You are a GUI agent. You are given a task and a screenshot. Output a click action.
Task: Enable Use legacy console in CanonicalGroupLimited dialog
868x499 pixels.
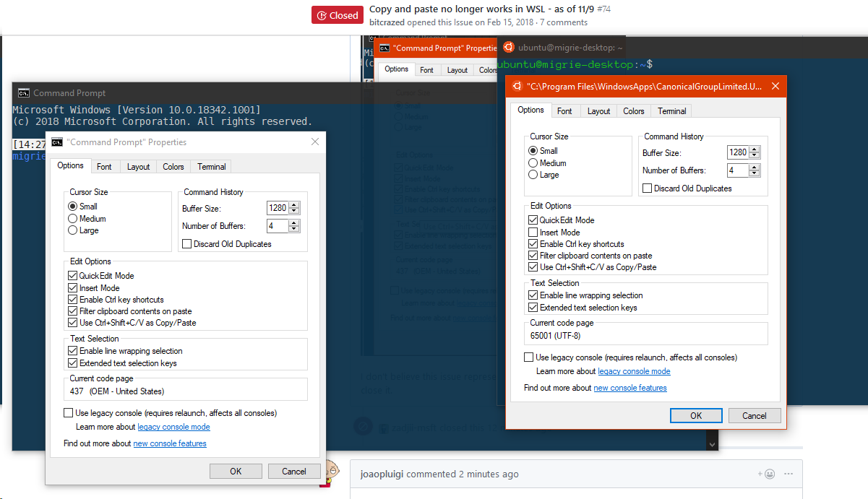pos(529,357)
